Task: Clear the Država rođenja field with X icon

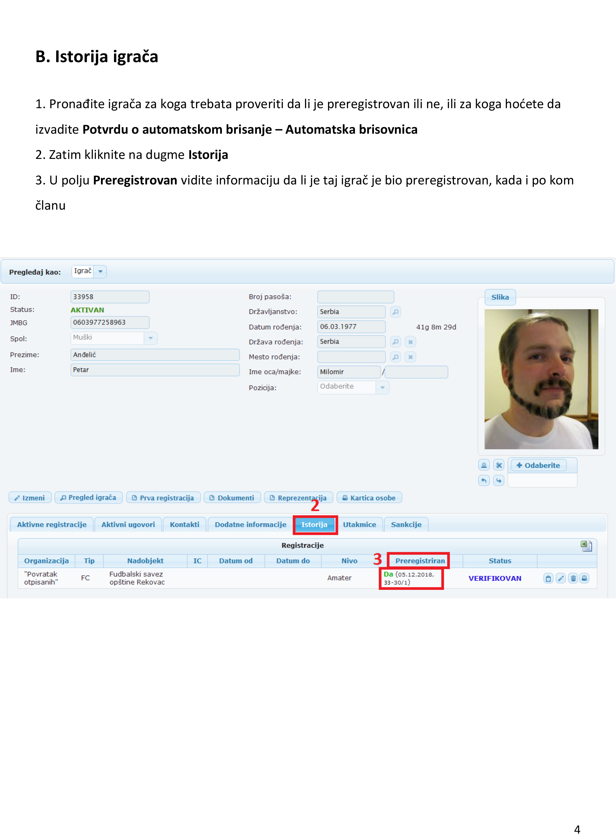Action: click(410, 341)
